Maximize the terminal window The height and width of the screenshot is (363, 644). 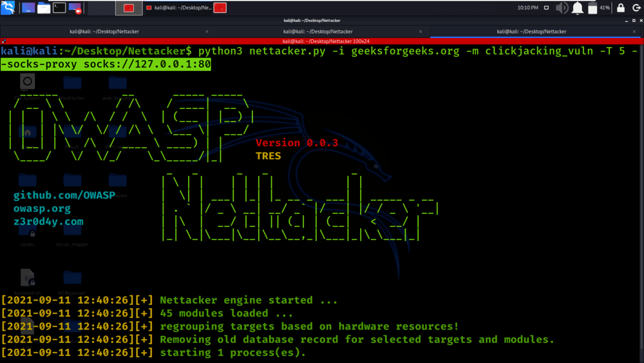[634, 21]
